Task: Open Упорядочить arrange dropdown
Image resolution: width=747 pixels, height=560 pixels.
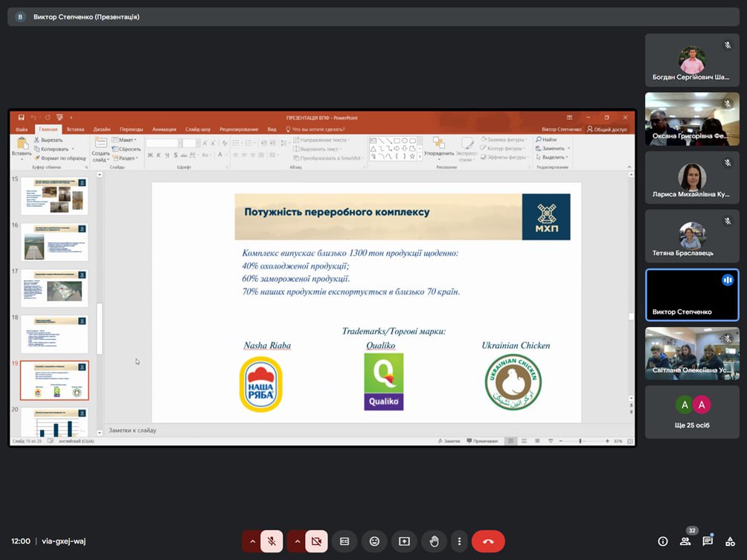Action: pyautogui.click(x=439, y=148)
